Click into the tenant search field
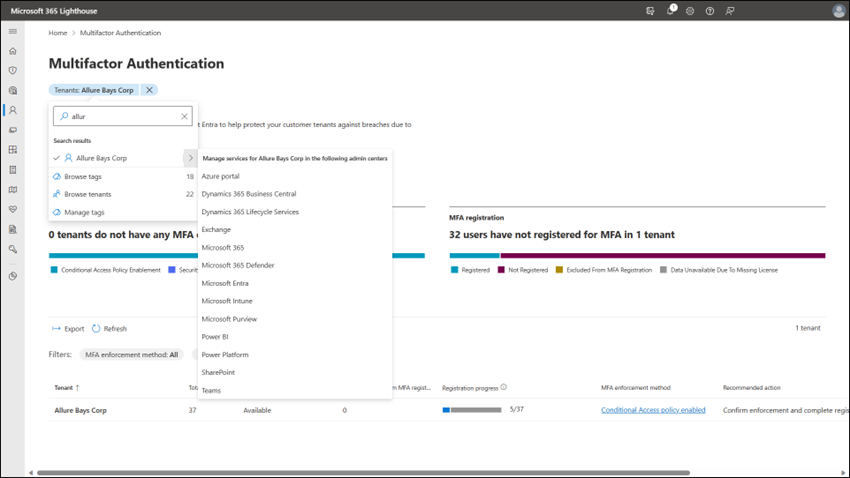Viewport: 850px width, 478px height. pos(123,117)
